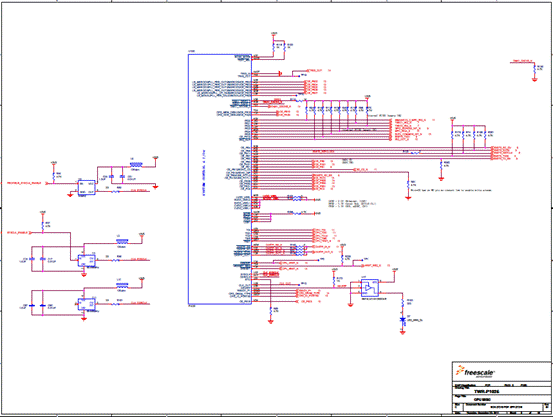Click the capacitor pair beside middle-left oscillator

click(x=37, y=259)
